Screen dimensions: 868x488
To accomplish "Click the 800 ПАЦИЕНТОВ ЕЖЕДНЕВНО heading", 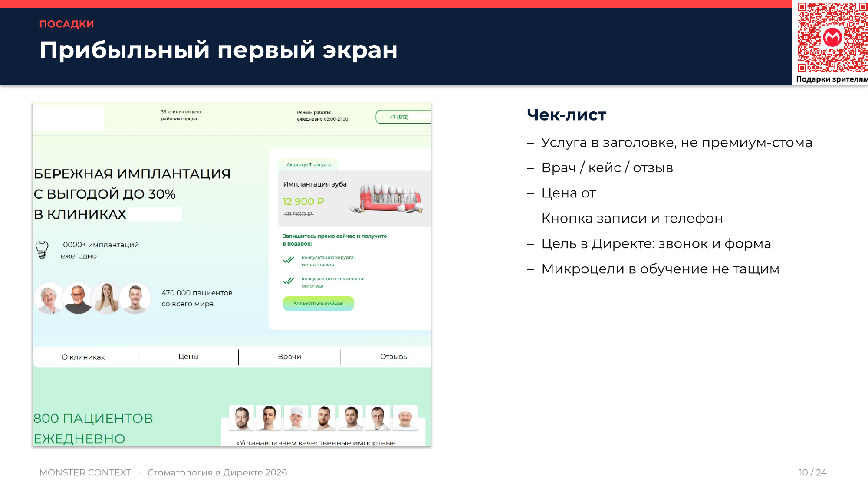I will coord(93,429).
